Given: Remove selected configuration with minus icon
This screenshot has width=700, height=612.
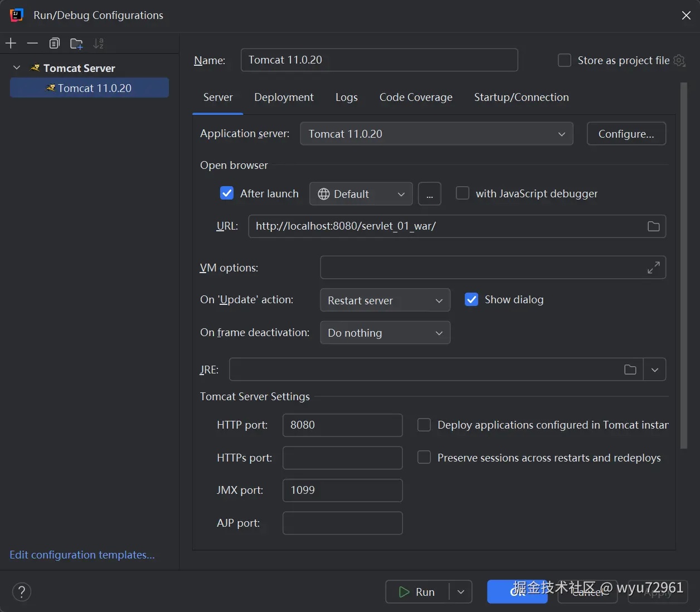Looking at the screenshot, I should point(33,43).
